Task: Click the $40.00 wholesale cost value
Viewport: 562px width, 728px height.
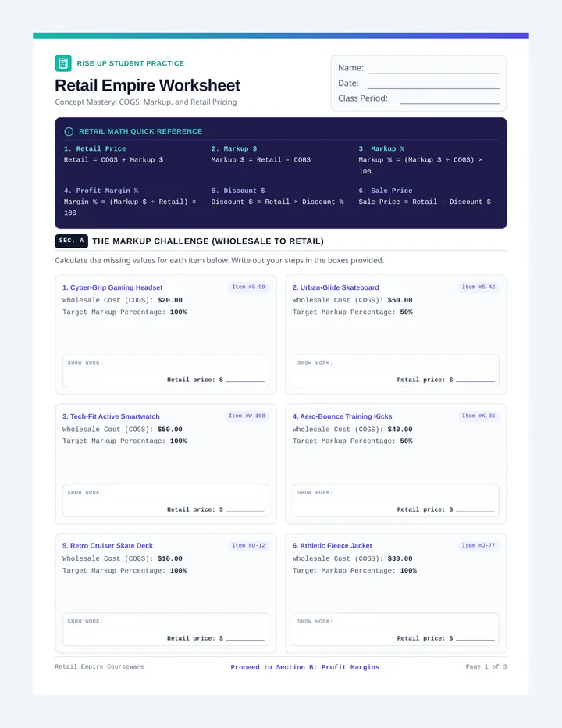Action: pos(400,430)
